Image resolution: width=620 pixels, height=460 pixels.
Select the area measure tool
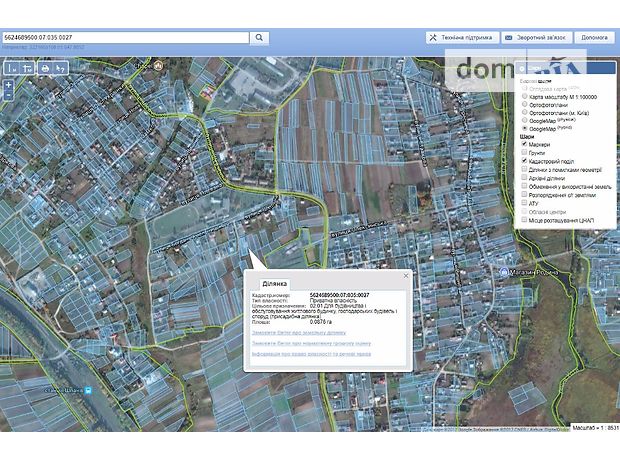click(x=27, y=68)
